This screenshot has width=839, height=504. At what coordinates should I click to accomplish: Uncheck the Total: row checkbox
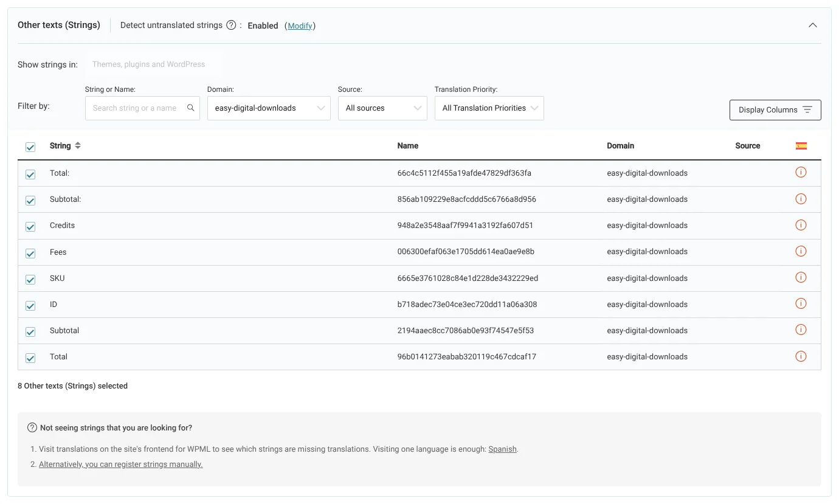[x=30, y=174]
